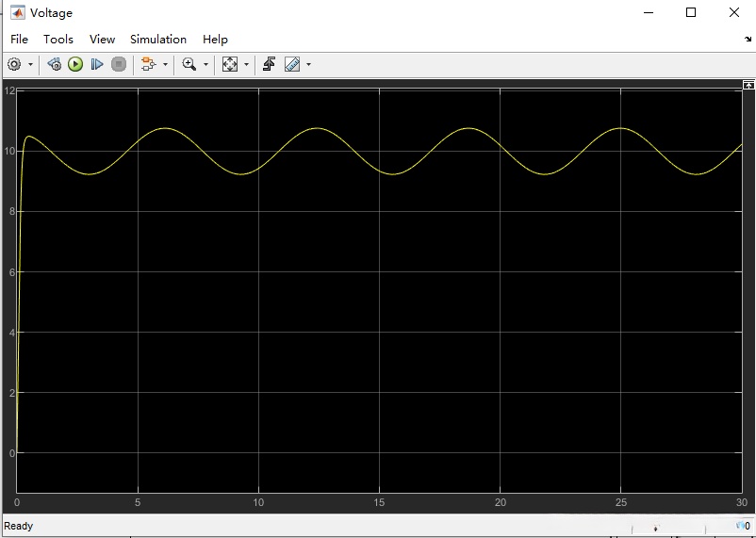The image size is (756, 538).
Task: Click the x-axis label 30
Action: [742, 502]
